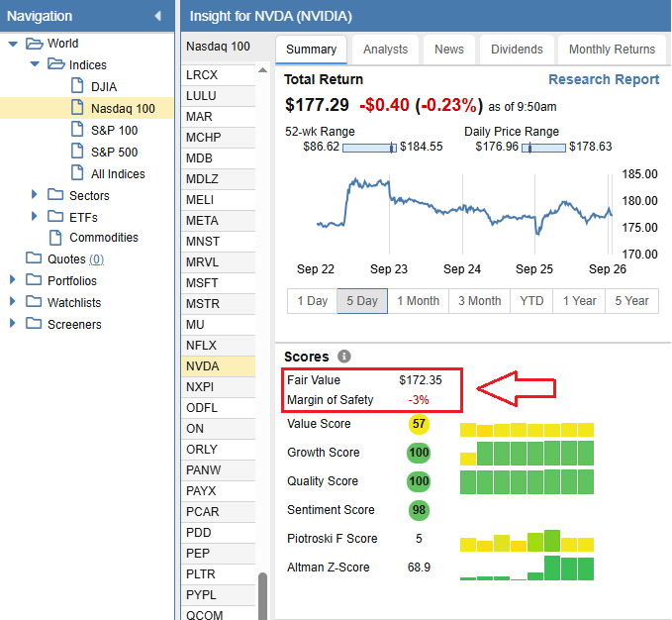Expand the Sectors tree node

[x=35, y=195]
